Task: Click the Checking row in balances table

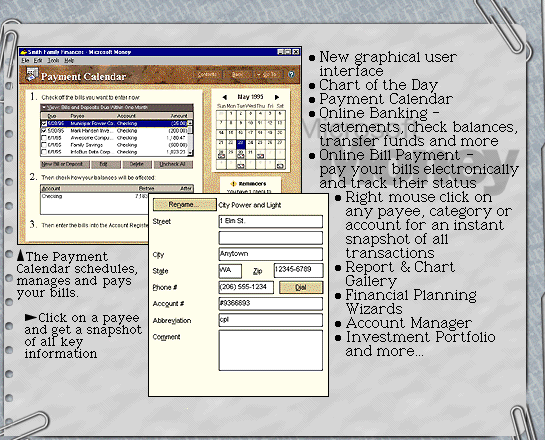Action: click(94, 196)
